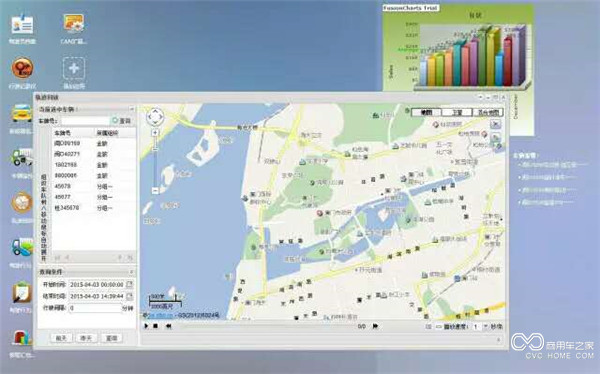The height and width of the screenshot is (374, 600).
Task: Zoom in with the map plus button
Action: [155, 133]
